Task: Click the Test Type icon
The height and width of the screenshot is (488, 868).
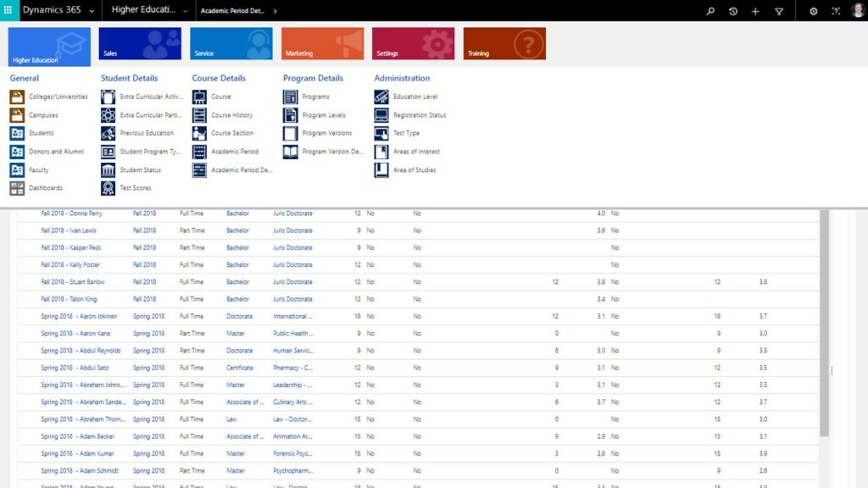Action: tap(381, 133)
